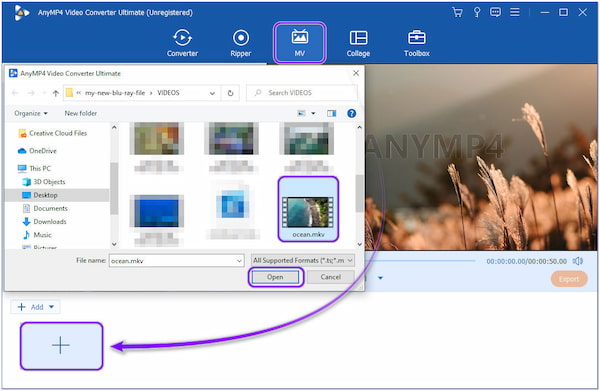The width and height of the screenshot is (600, 391).
Task: Click the Search VIDEOS field
Action: (302, 93)
